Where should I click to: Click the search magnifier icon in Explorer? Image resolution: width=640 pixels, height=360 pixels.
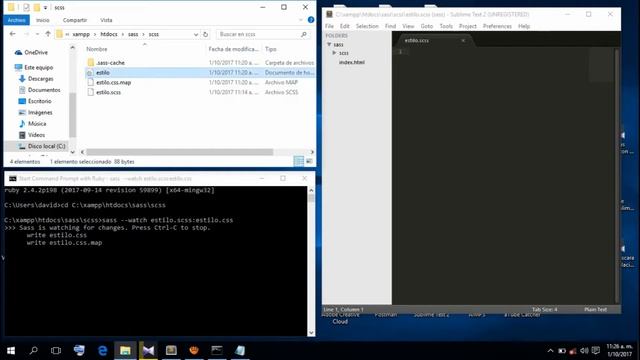(304, 35)
